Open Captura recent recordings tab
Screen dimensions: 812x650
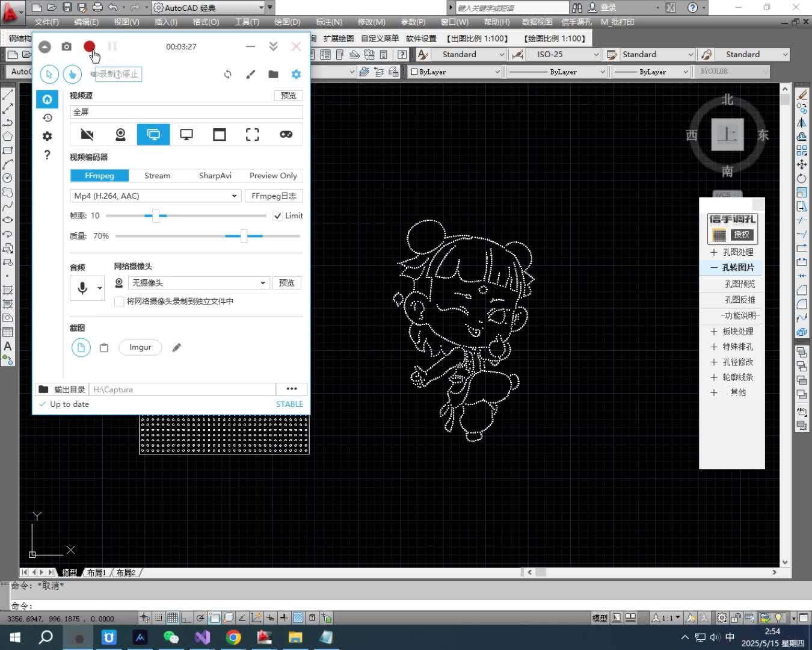coord(48,118)
